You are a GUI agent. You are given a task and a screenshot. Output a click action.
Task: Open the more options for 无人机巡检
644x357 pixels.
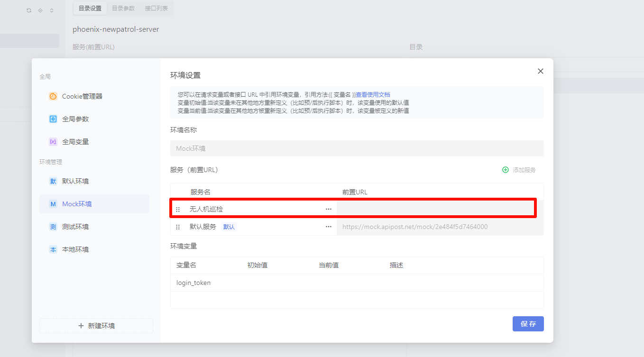coord(329,209)
